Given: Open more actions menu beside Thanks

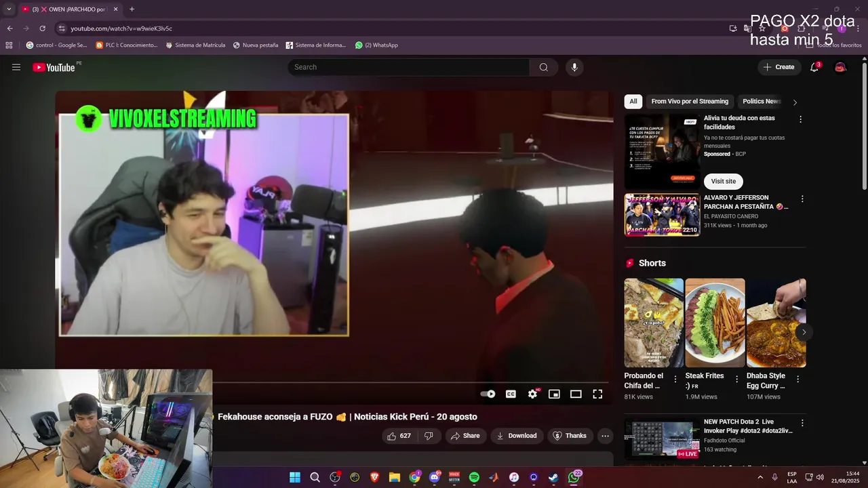Looking at the screenshot, I should (606, 436).
